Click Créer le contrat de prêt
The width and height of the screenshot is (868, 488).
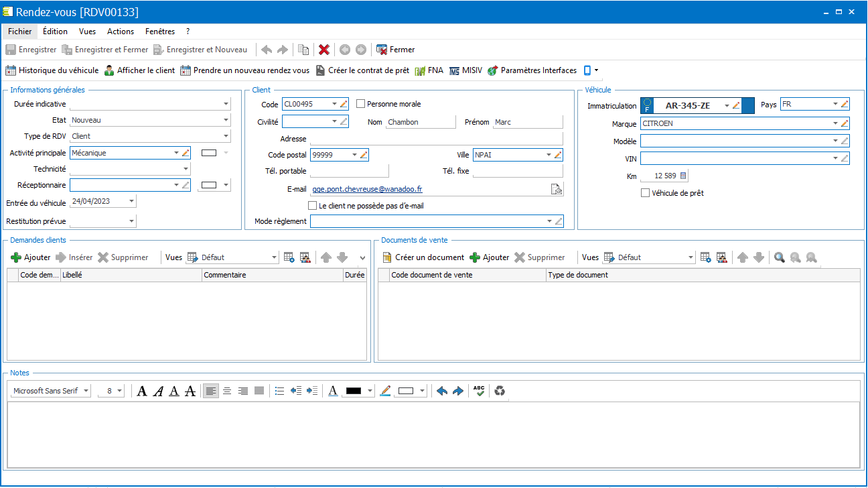coord(362,70)
